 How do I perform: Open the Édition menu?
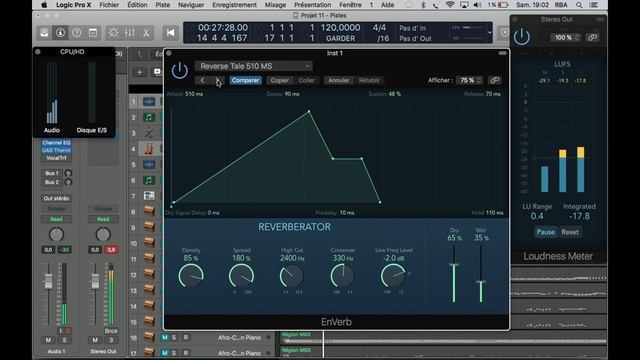tap(137, 5)
